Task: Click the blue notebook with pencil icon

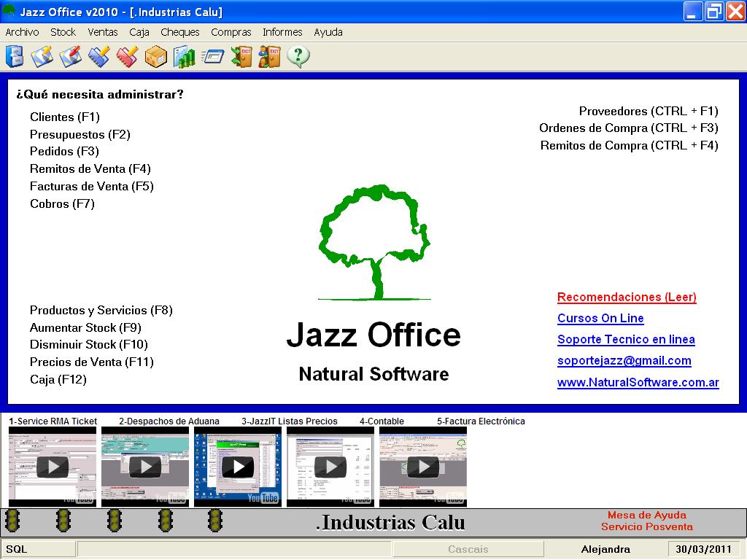Action: (x=99, y=57)
